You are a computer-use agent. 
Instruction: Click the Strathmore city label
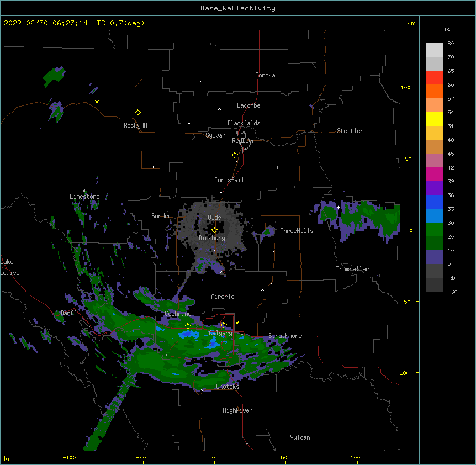285,336
